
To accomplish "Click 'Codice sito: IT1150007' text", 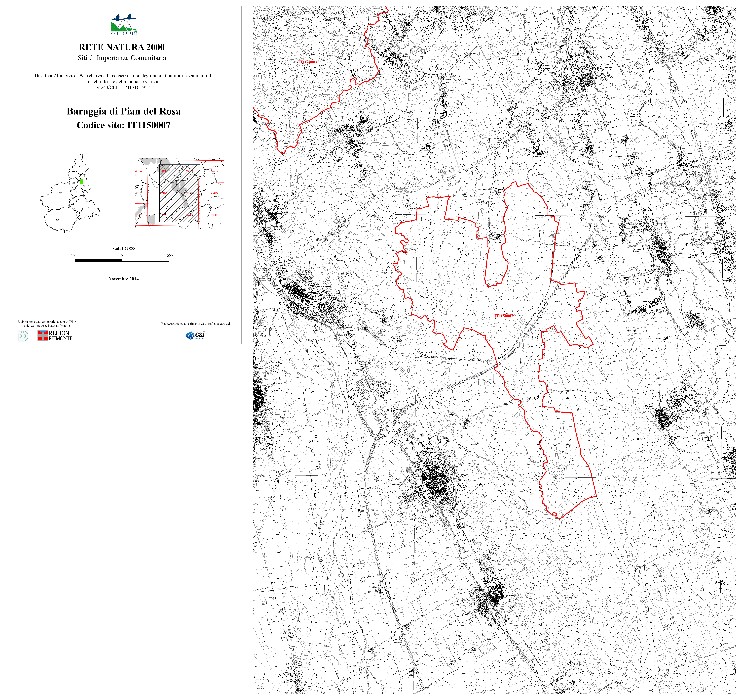I will point(124,125).
